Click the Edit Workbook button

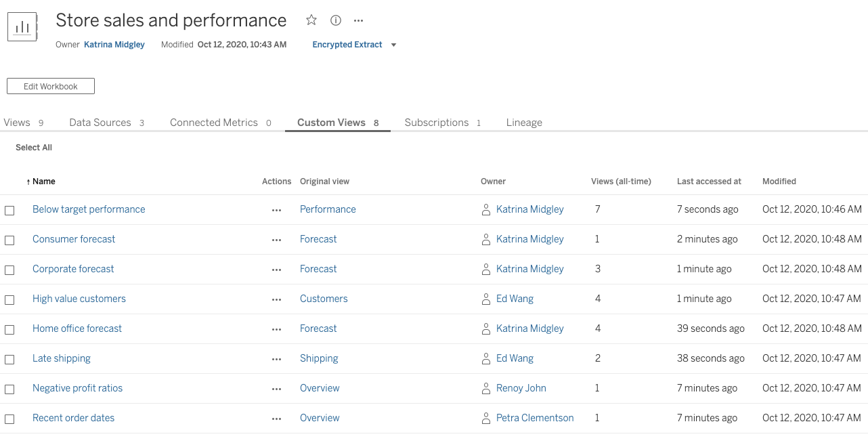point(51,87)
